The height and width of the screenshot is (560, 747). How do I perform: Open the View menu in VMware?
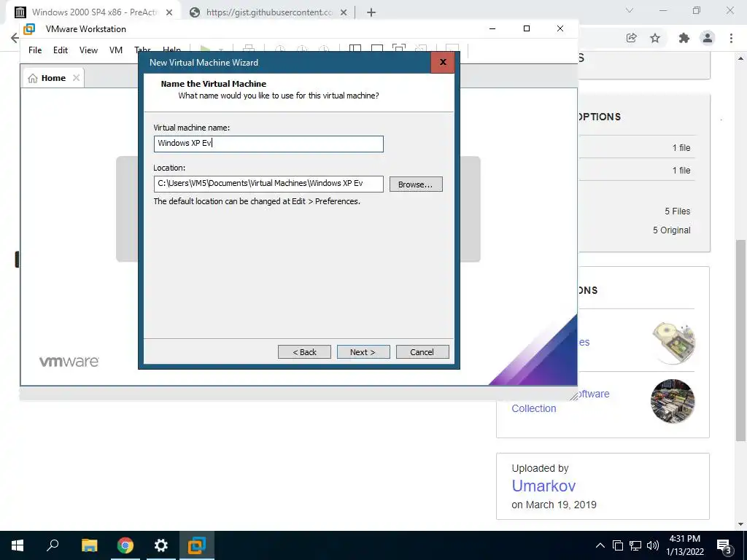pos(88,50)
